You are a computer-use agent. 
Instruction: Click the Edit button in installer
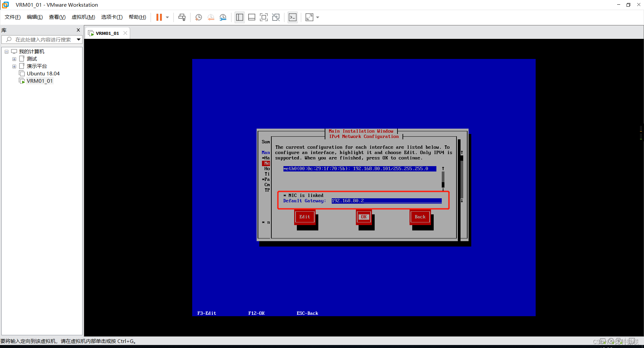[305, 217]
